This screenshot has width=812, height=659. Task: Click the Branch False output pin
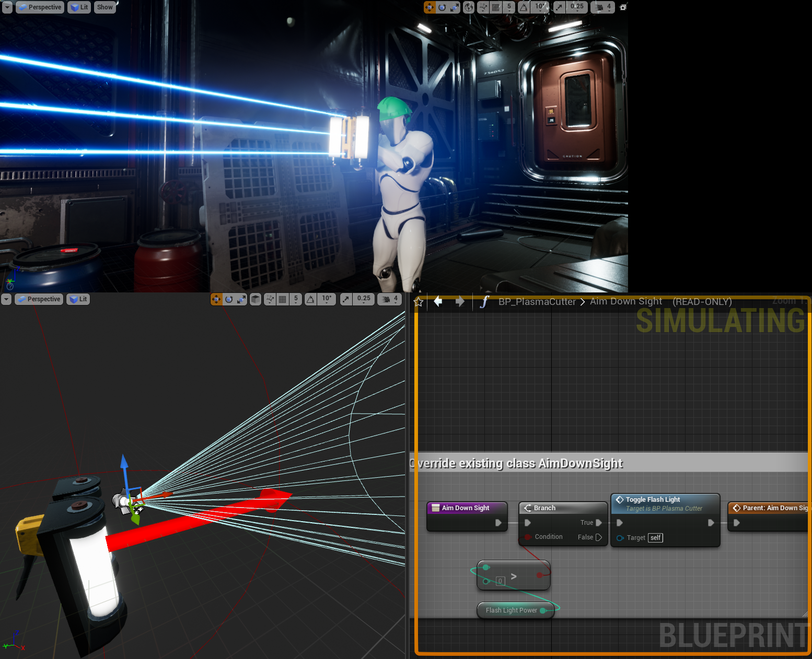point(599,537)
